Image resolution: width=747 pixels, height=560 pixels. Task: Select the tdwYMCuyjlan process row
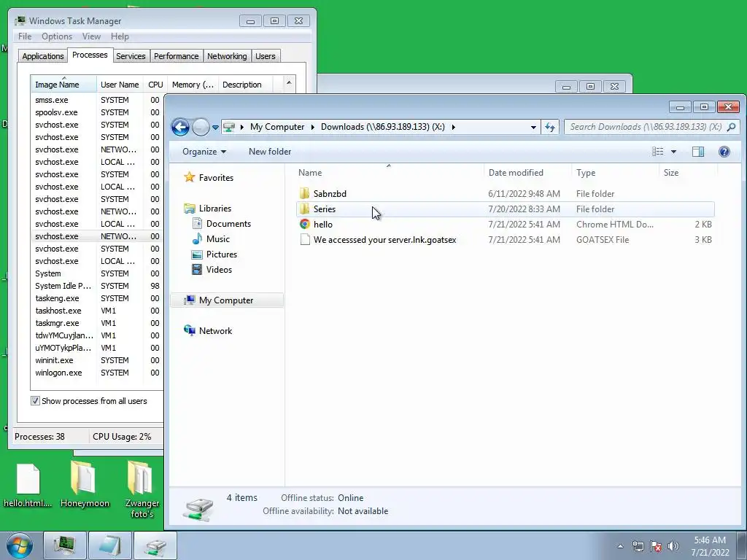(x=97, y=335)
